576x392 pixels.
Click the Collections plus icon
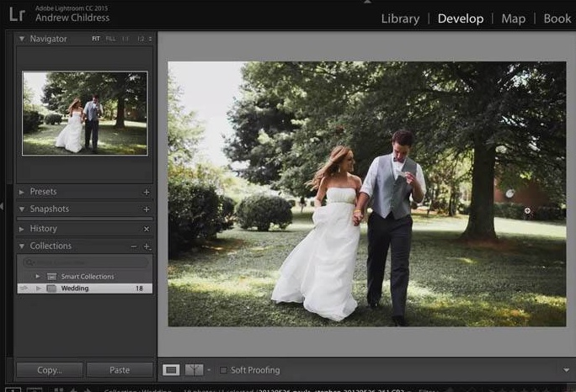pos(147,246)
